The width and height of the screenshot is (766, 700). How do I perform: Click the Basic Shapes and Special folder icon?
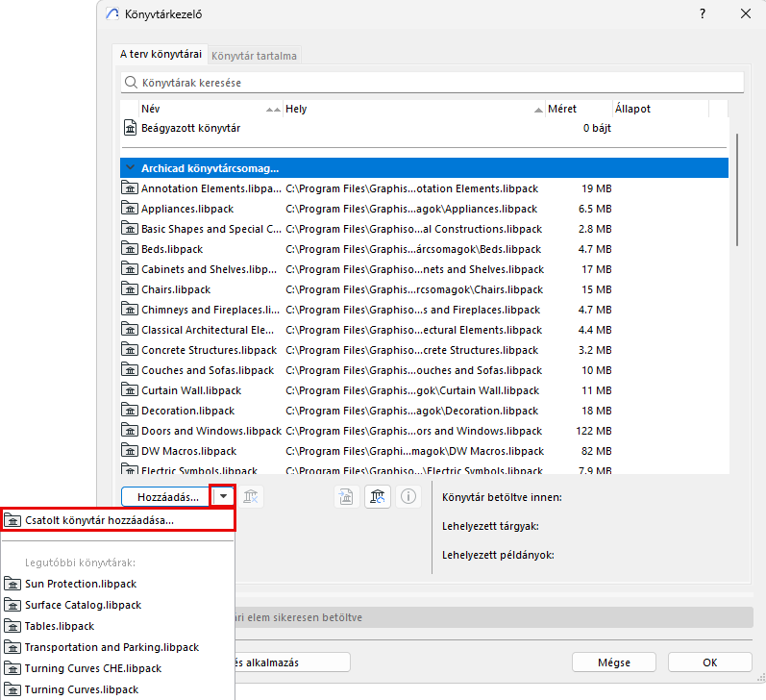(x=130, y=228)
